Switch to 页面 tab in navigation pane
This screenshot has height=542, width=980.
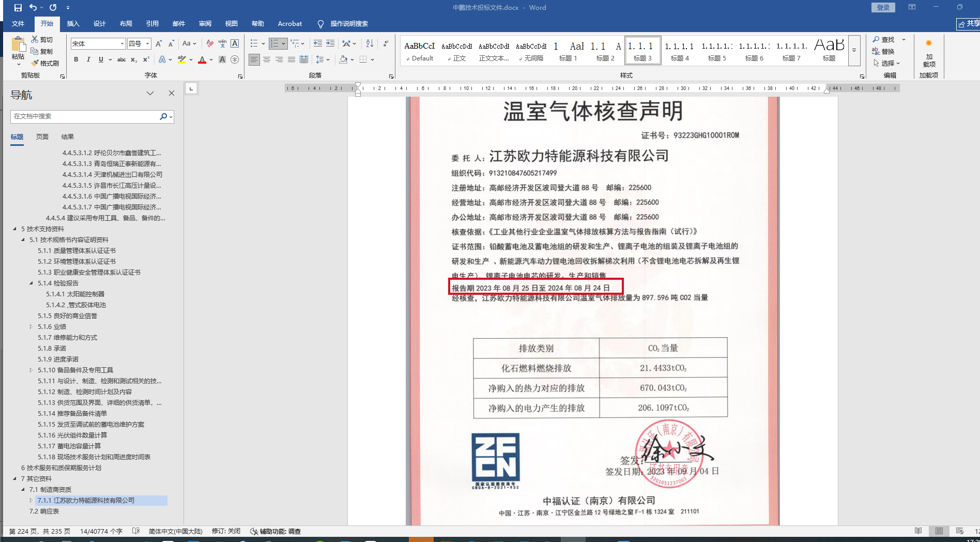(x=42, y=137)
